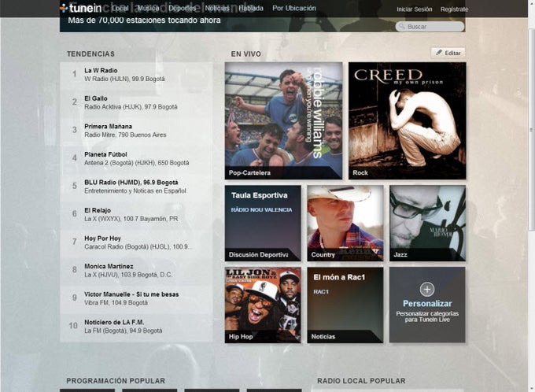
Task: Click Radio Mitre, 790 Buenos Aires text
Action: 125,135
